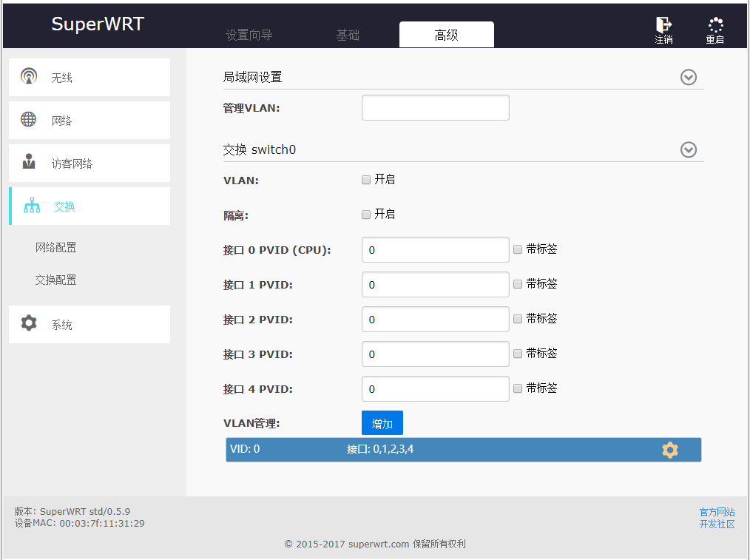Go to 网络配置 submenu item
Screen dimensions: 750x560
point(56,247)
